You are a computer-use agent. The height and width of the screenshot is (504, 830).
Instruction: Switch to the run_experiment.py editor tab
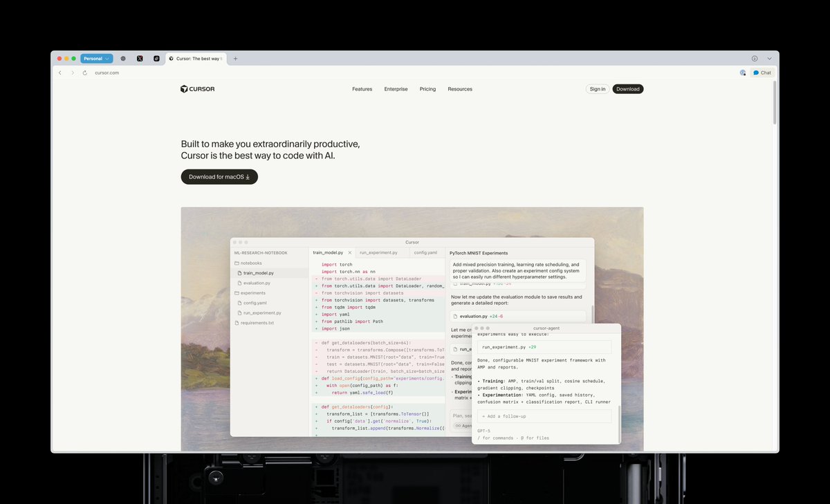(x=378, y=253)
